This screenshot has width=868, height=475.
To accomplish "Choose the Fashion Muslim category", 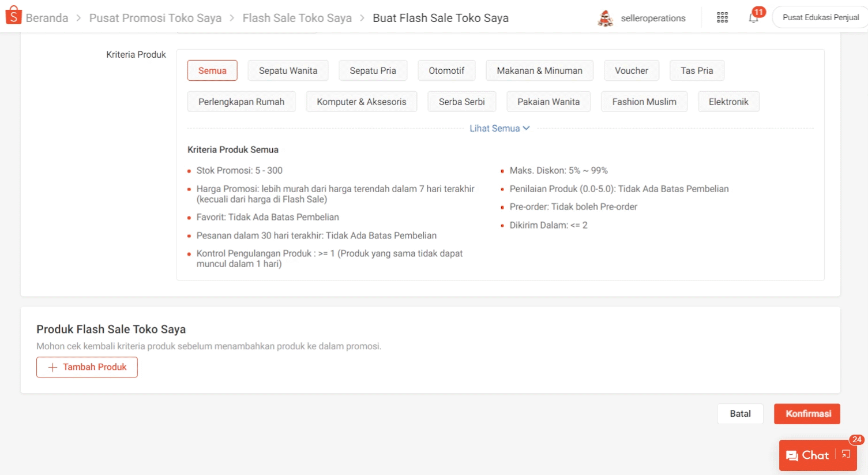I will (x=644, y=102).
